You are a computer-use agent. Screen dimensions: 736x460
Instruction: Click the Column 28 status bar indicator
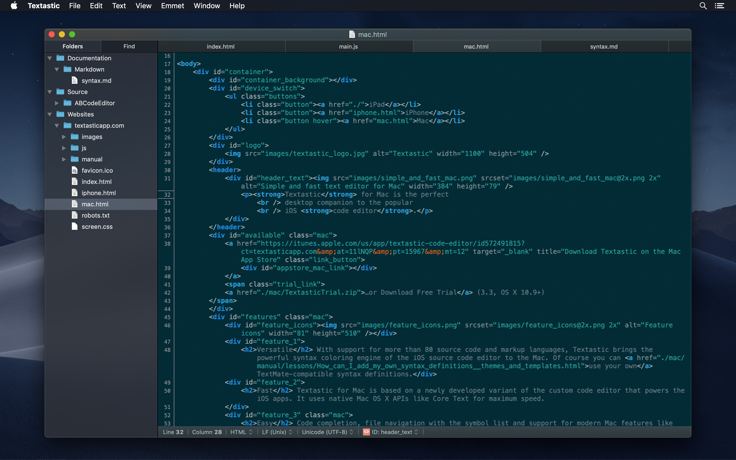coord(207,432)
